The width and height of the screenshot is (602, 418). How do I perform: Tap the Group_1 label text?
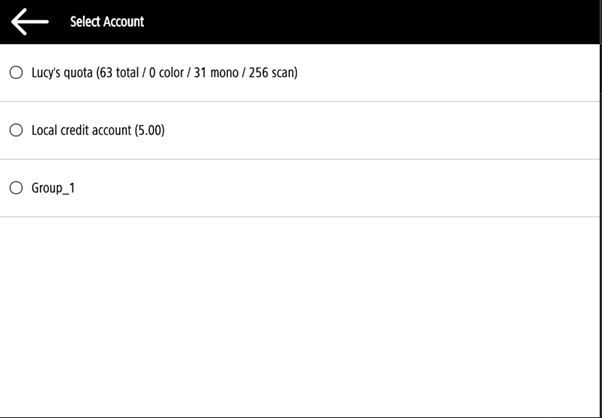pos(53,188)
